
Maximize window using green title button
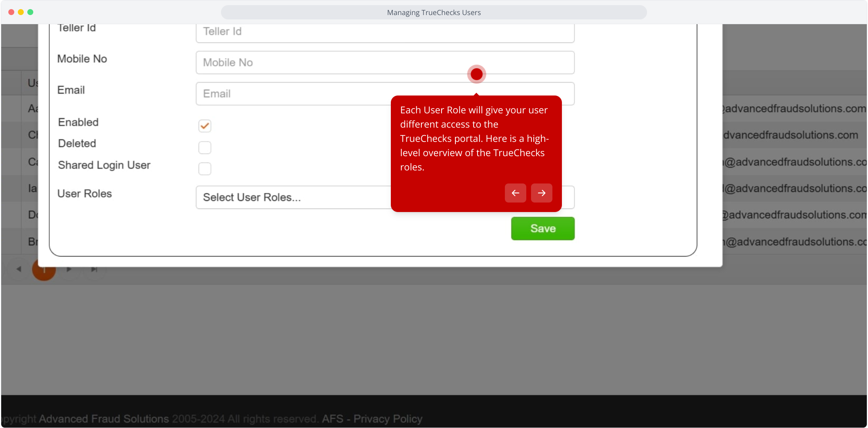30,12
